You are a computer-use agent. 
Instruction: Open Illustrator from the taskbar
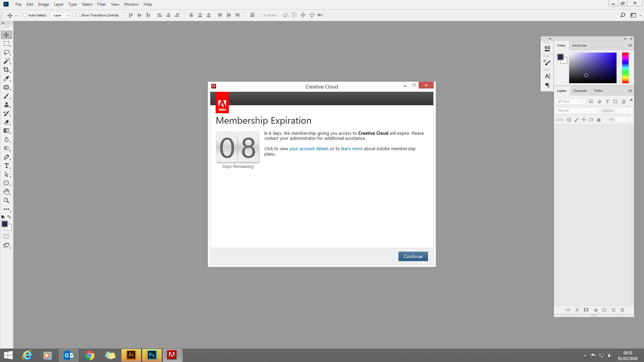click(131, 355)
